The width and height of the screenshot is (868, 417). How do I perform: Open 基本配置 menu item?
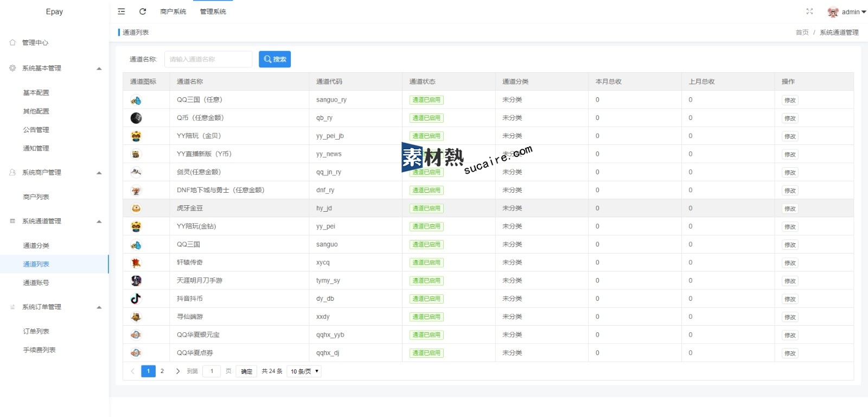(x=36, y=93)
